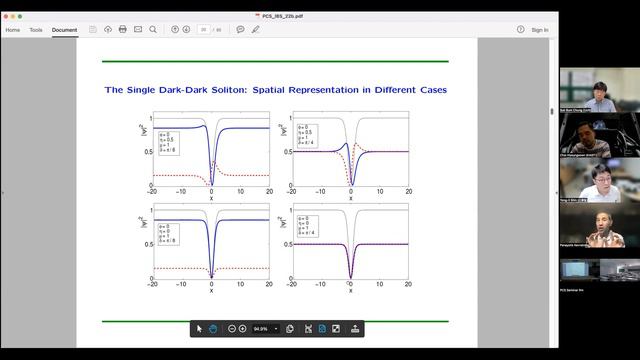
Task: Click the Sign In link
Action: (540, 30)
